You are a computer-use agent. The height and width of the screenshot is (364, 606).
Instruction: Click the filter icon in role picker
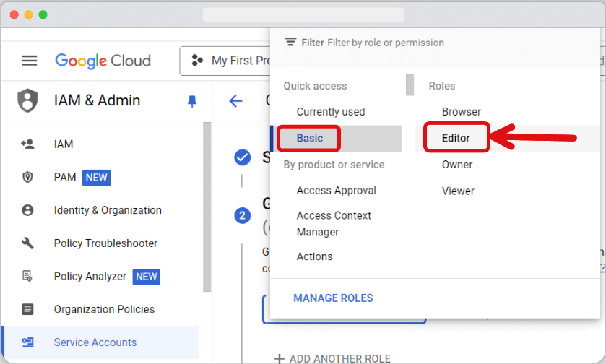pos(290,42)
